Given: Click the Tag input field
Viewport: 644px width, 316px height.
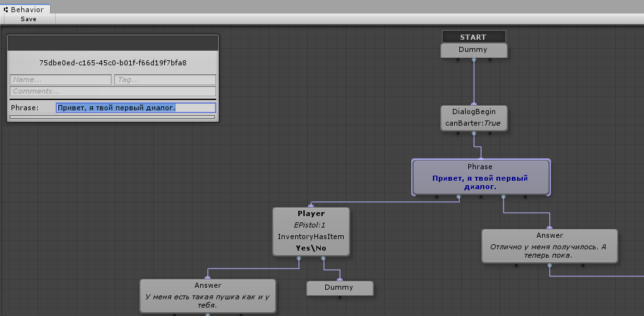Looking at the screenshot, I should coord(165,79).
